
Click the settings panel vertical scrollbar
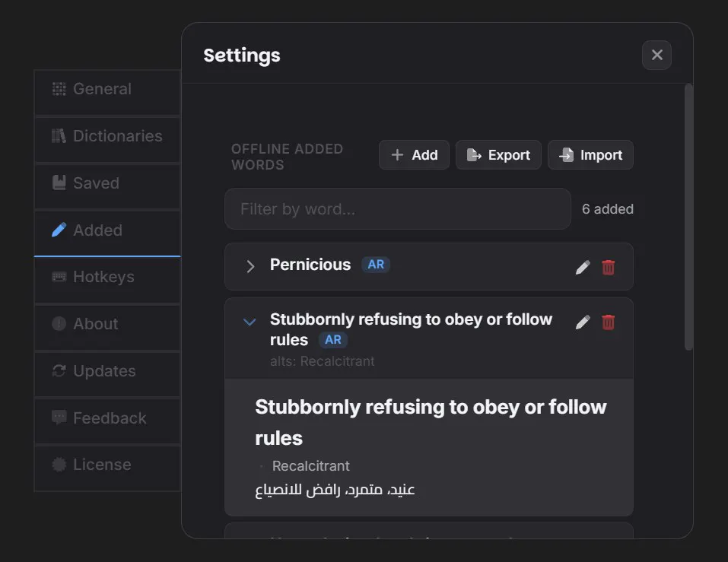688,217
